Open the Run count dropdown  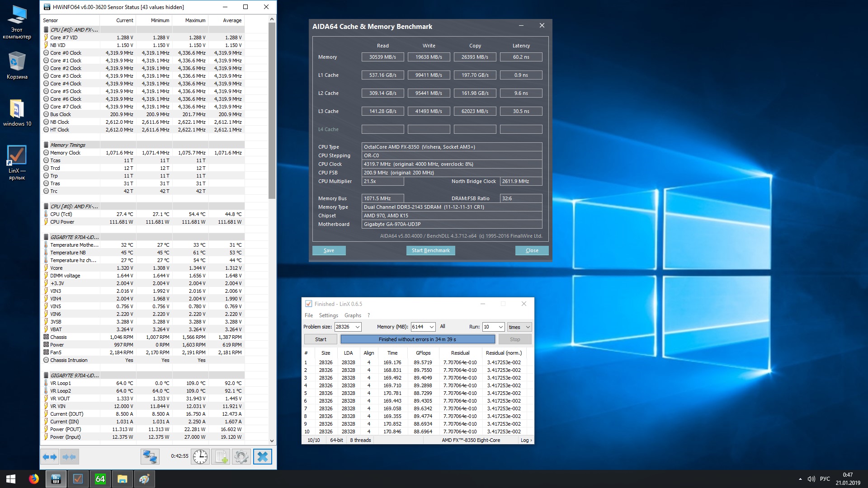(500, 327)
